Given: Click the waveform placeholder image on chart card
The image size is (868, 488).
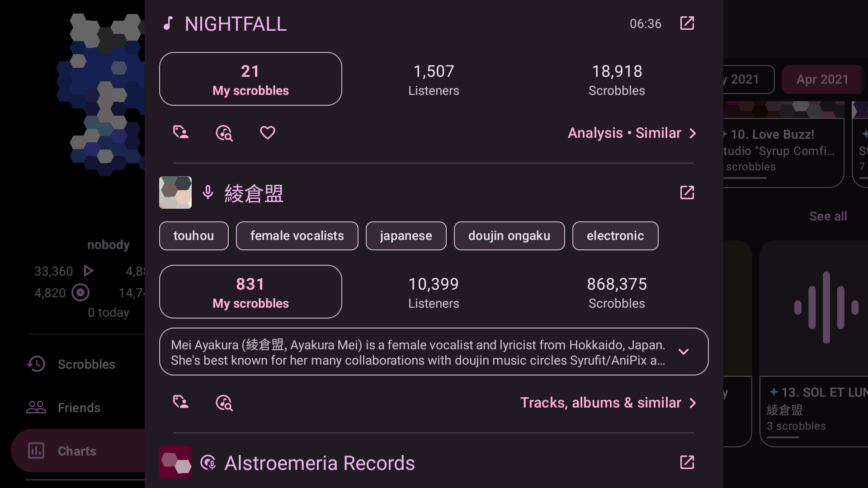Looking at the screenshot, I should coord(826,308).
